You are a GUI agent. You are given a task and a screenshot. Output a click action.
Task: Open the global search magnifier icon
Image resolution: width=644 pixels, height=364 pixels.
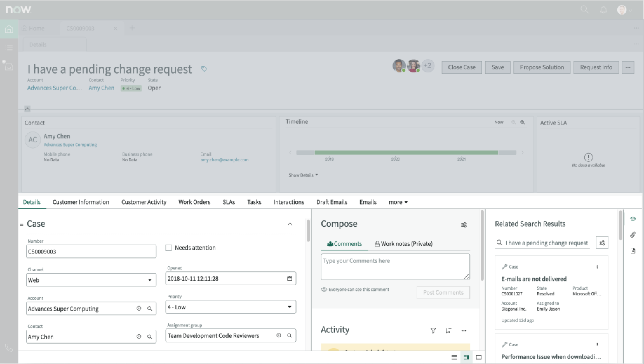tap(584, 10)
